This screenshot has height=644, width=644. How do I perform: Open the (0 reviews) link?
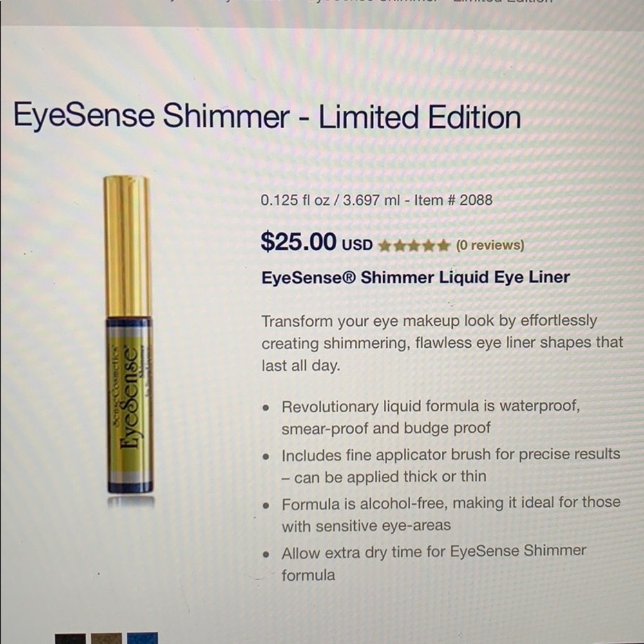point(489,245)
